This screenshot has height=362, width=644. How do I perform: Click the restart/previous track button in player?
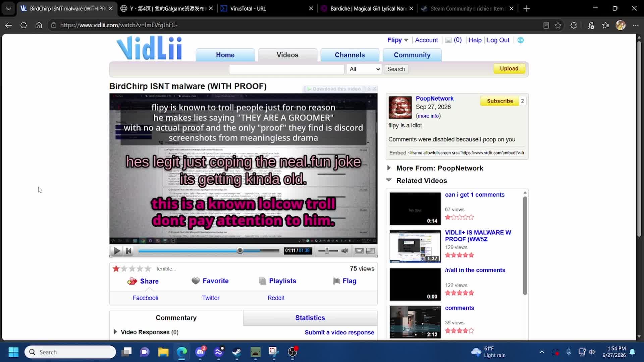(128, 251)
